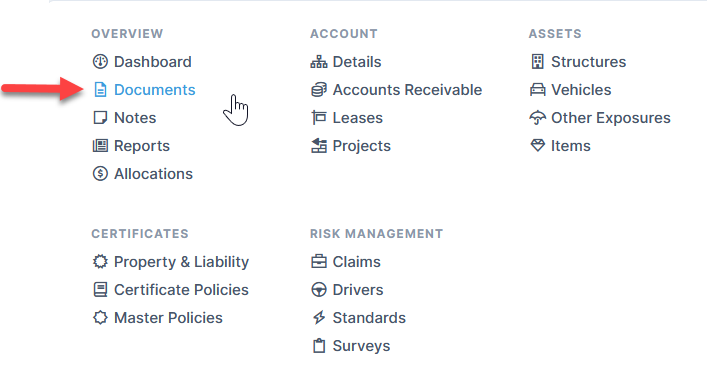
Task: Click the Documents file icon
Action: pyautogui.click(x=100, y=90)
